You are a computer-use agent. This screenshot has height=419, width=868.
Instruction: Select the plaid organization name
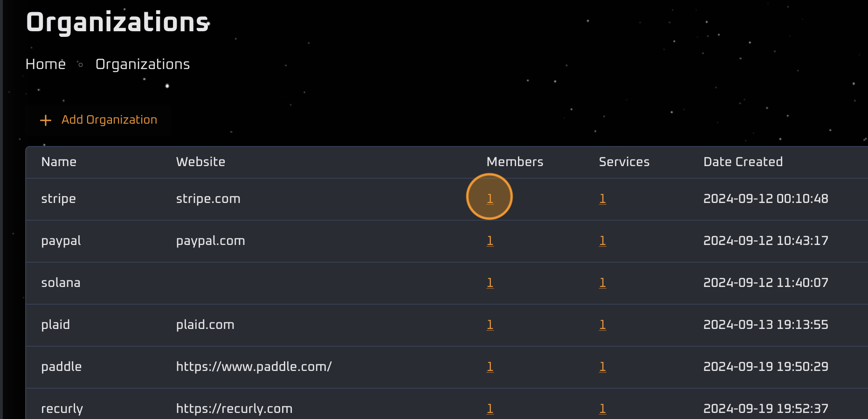tap(55, 325)
